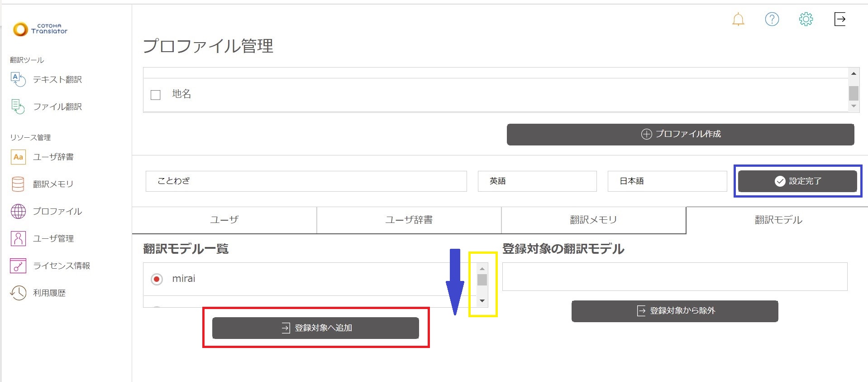The width and height of the screenshot is (868, 382).
Task: Open settings gear icon
Action: pos(806,19)
